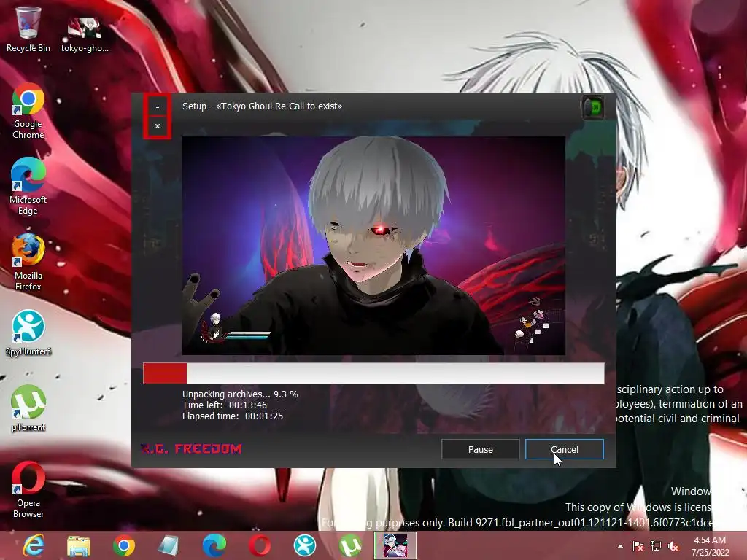Pause the Tokyo Ghoul installation
This screenshot has width=747, height=560.
[x=480, y=449]
